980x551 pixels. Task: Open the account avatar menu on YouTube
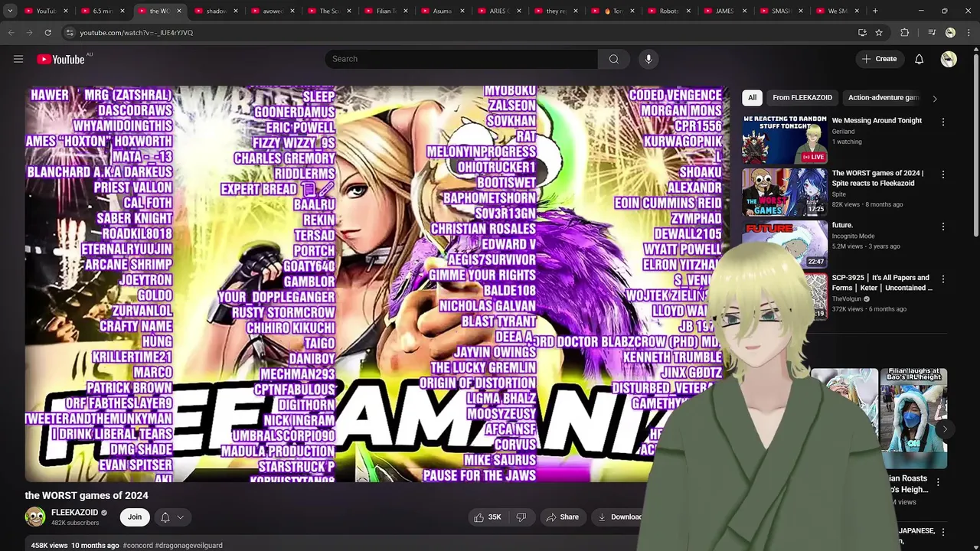(x=949, y=59)
